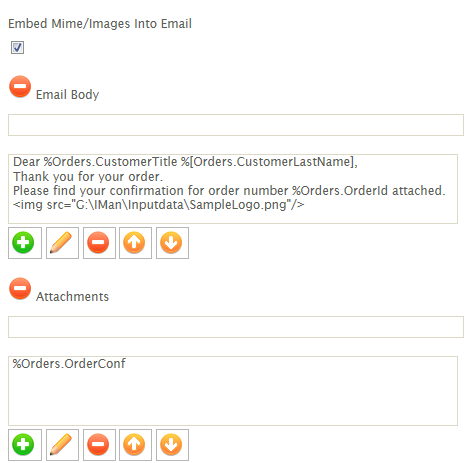Select the img src SampleLogo.png line
Viewport: 472px width, 463px height.
click(158, 205)
